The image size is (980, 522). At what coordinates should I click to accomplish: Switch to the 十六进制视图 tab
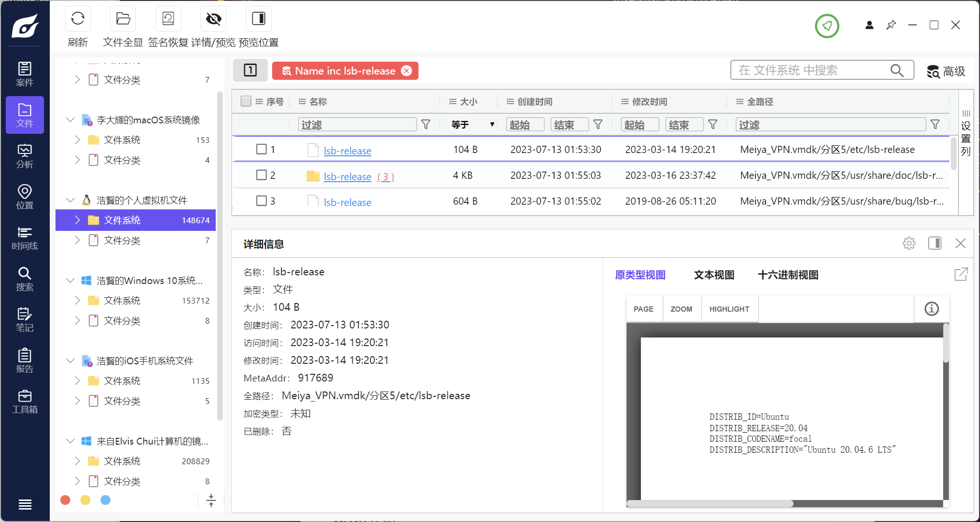pyautogui.click(x=788, y=275)
